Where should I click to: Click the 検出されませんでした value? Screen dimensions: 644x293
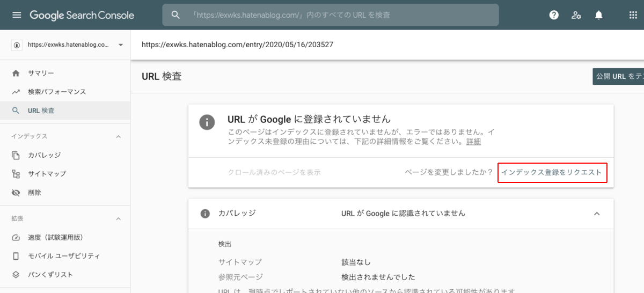pyautogui.click(x=378, y=277)
